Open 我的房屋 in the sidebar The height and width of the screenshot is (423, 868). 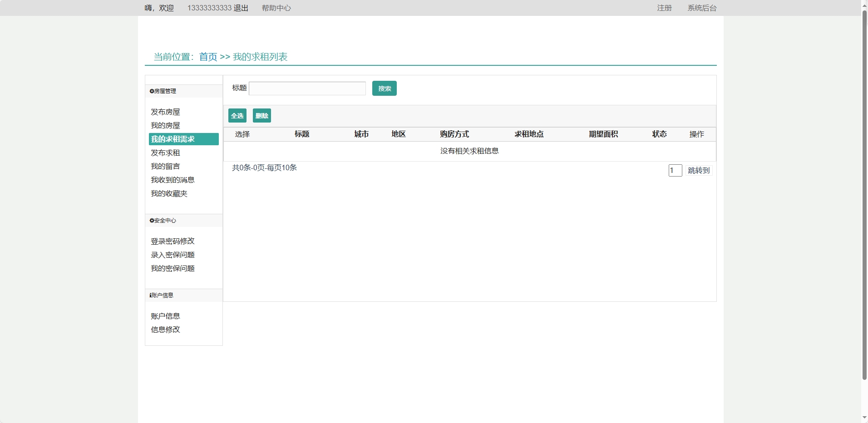click(165, 126)
